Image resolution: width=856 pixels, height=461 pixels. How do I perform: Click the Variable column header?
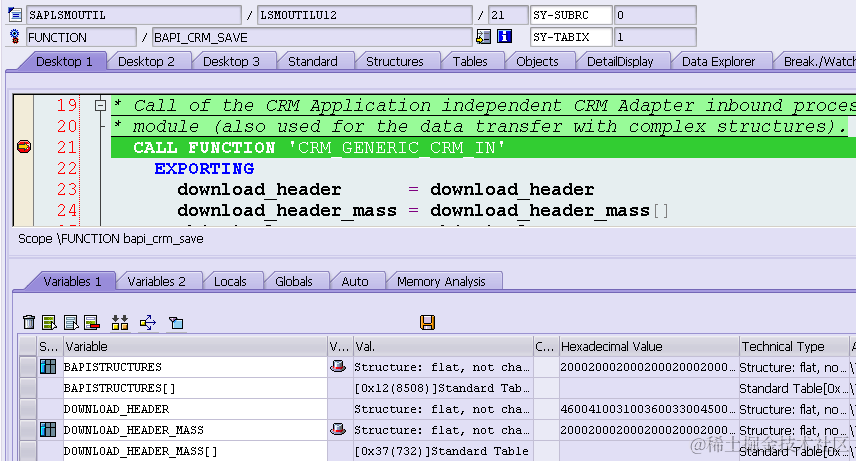coord(195,346)
